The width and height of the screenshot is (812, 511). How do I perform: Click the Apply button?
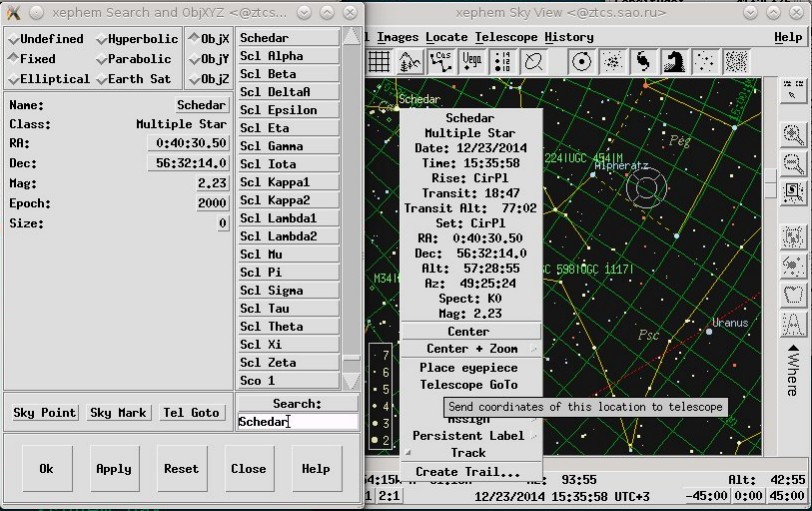tap(114, 469)
